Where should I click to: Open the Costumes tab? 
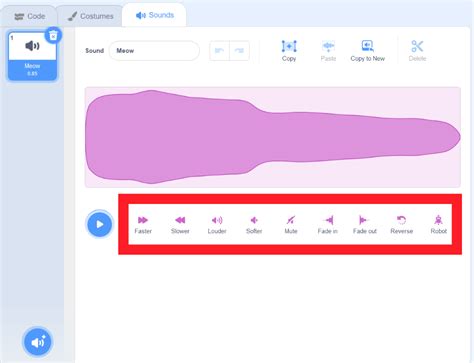click(91, 16)
